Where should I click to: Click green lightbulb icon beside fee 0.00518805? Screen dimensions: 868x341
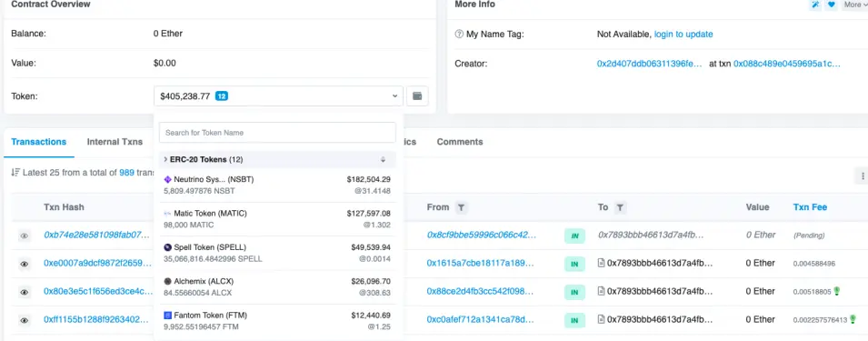pyautogui.click(x=837, y=291)
